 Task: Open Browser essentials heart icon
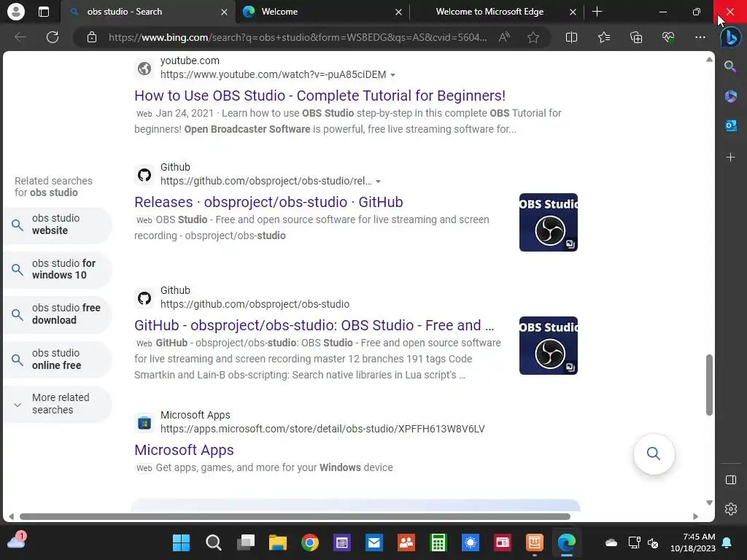(668, 37)
